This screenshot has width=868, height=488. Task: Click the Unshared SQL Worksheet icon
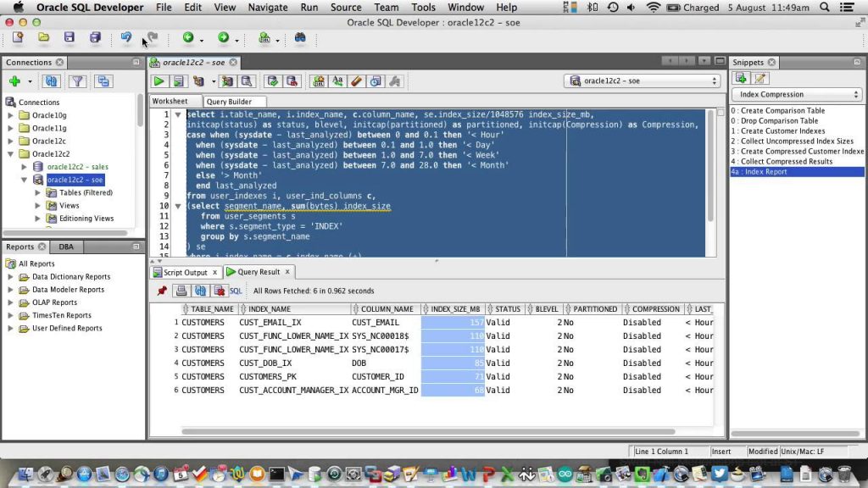click(x=319, y=81)
